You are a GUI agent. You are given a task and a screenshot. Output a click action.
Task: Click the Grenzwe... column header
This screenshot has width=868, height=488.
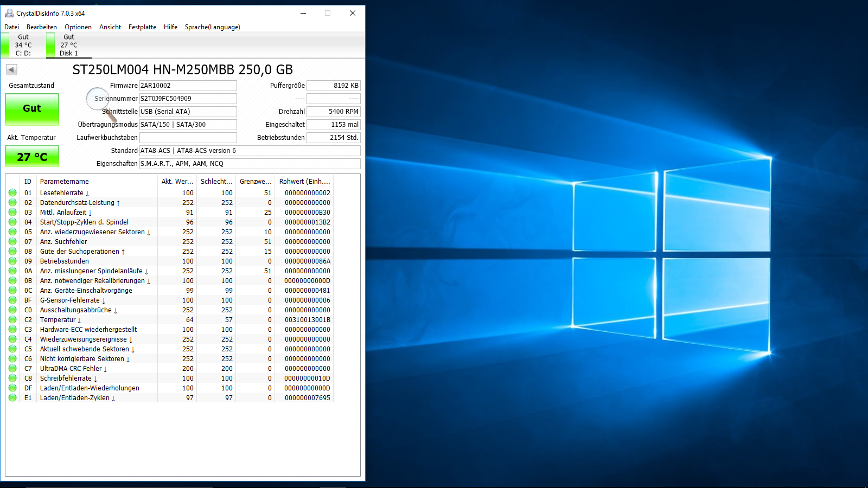pos(256,182)
